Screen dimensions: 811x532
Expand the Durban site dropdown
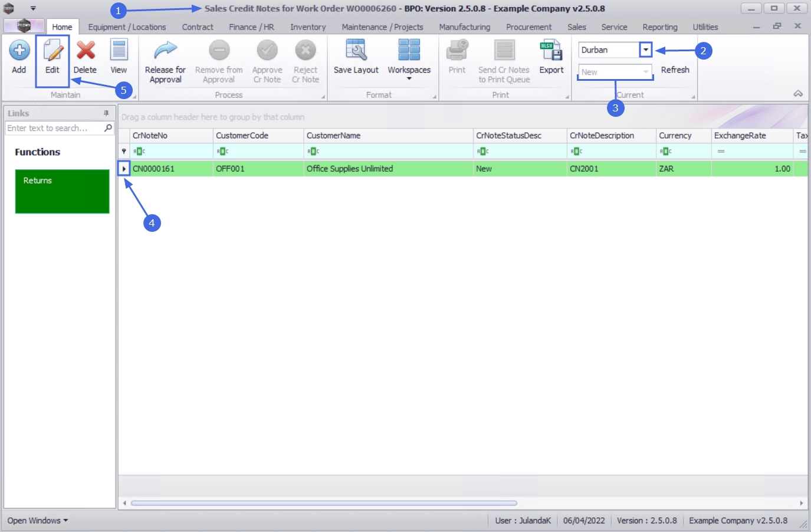pos(646,50)
